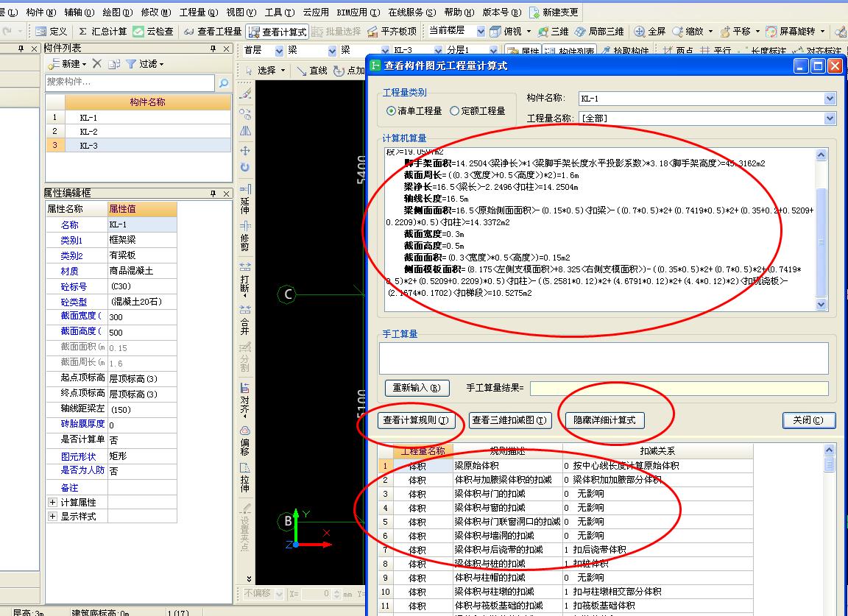Screen dimensions: 848x616
Task: Select the 对齐 align tool
Action: [245, 400]
